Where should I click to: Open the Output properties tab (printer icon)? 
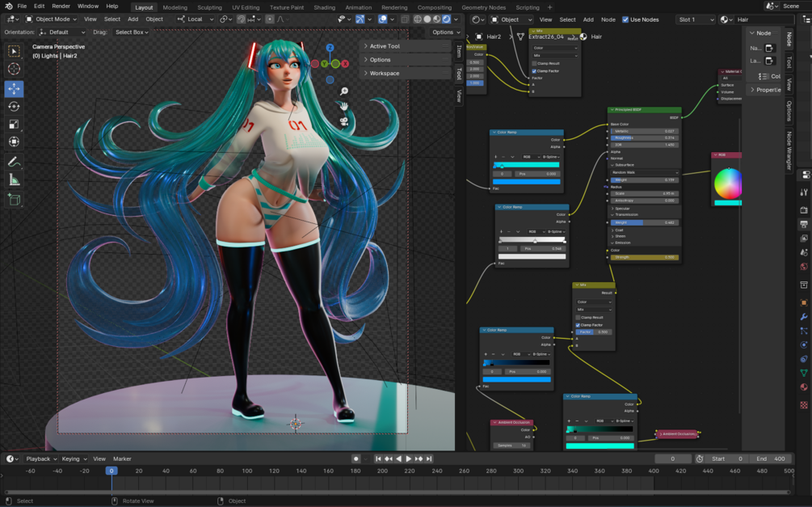(x=804, y=224)
